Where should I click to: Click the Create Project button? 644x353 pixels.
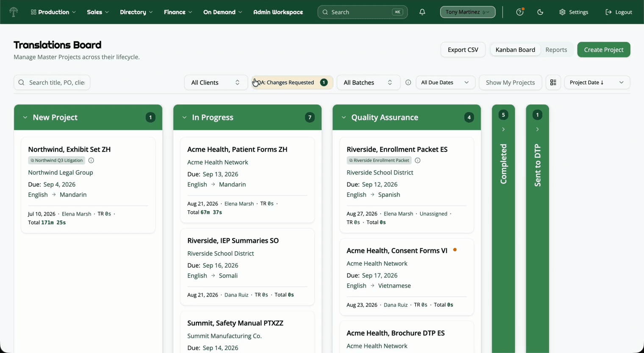point(604,50)
